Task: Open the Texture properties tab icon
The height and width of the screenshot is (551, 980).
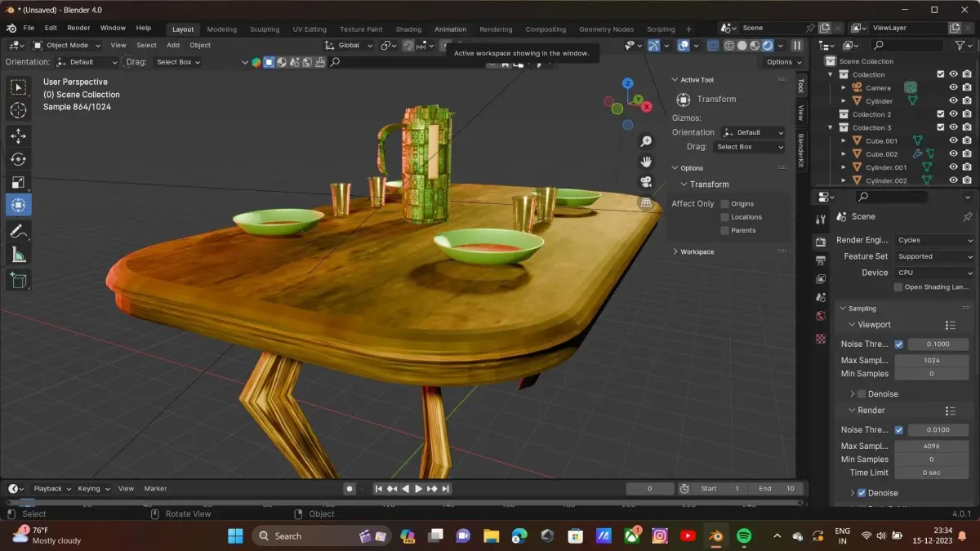Action: tap(821, 338)
